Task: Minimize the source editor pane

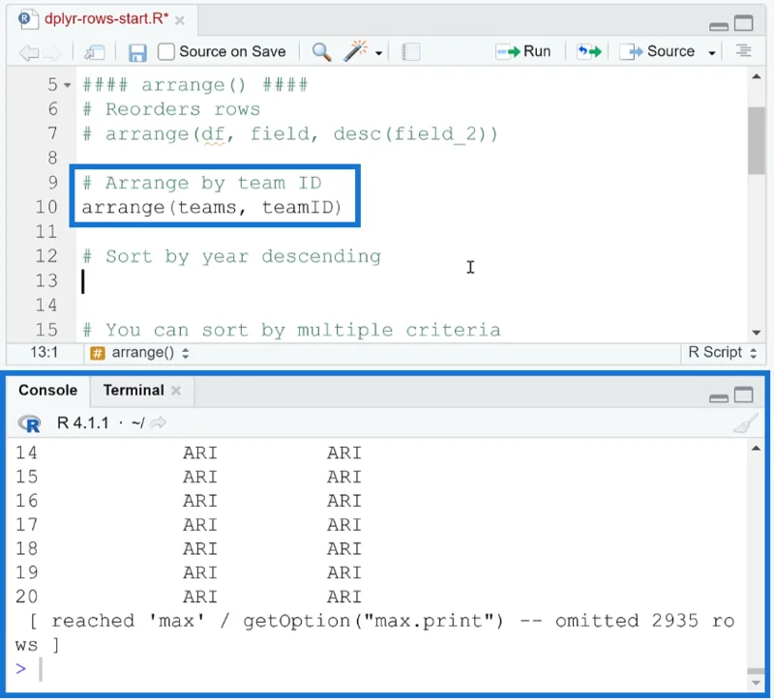Action: pos(718,26)
